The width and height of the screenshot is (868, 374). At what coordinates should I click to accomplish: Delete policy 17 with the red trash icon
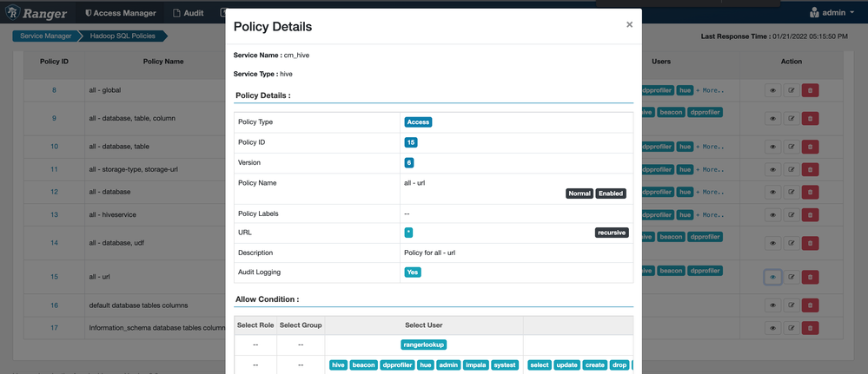pos(810,328)
